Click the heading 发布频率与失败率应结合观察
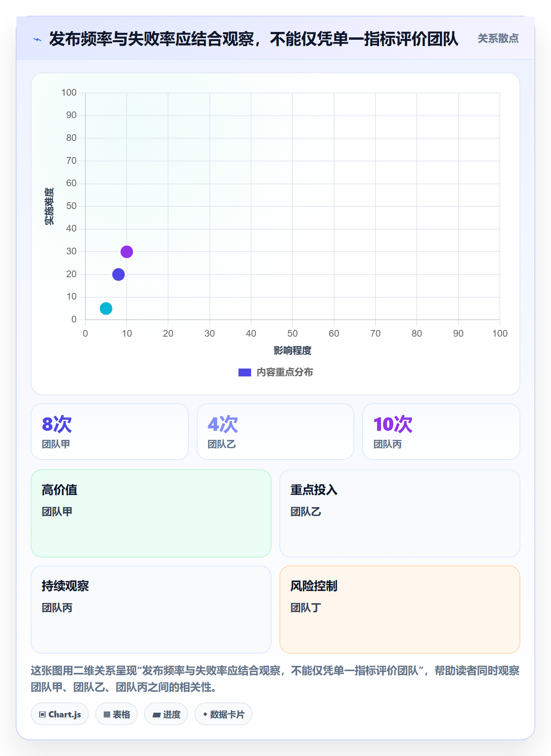The height and width of the screenshot is (756, 551). (254, 39)
